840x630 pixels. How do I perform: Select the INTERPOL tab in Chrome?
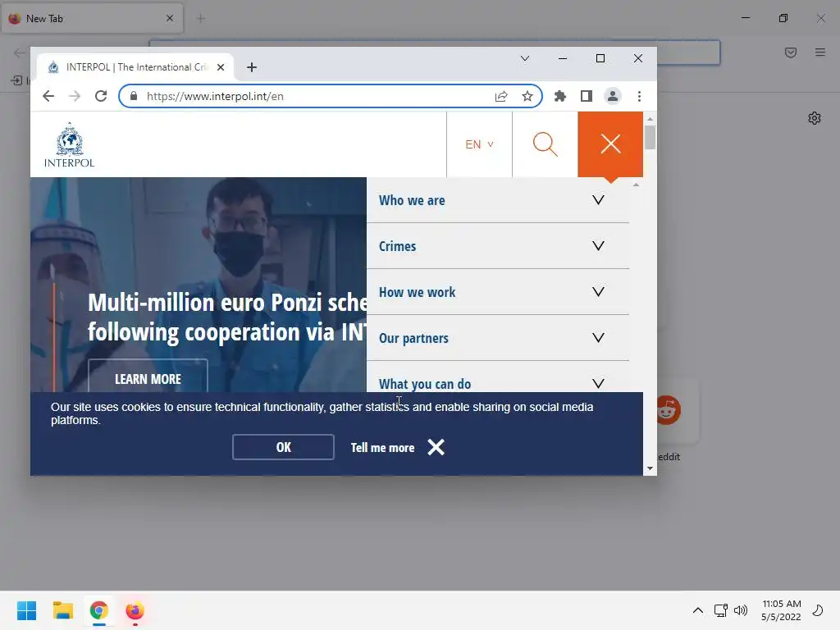click(135, 67)
